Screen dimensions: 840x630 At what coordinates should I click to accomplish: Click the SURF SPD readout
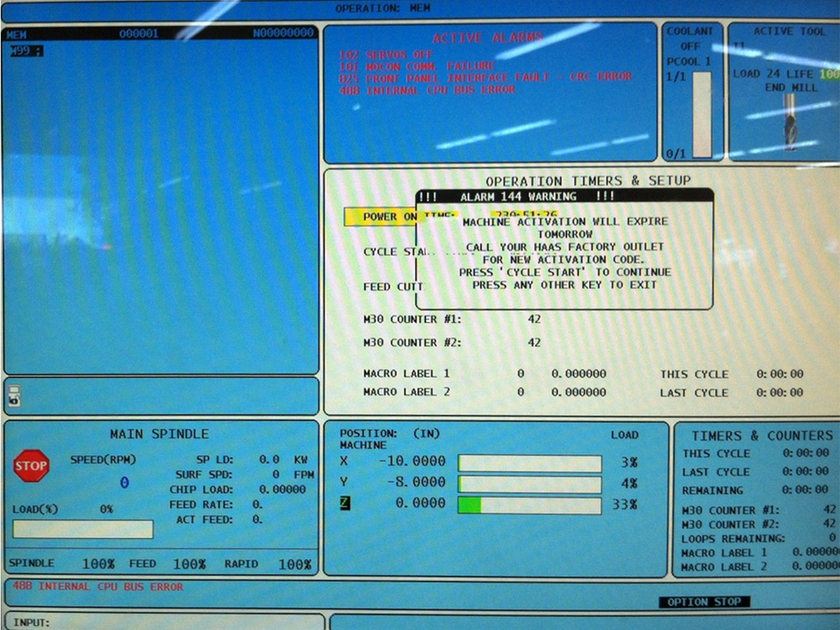click(245, 475)
